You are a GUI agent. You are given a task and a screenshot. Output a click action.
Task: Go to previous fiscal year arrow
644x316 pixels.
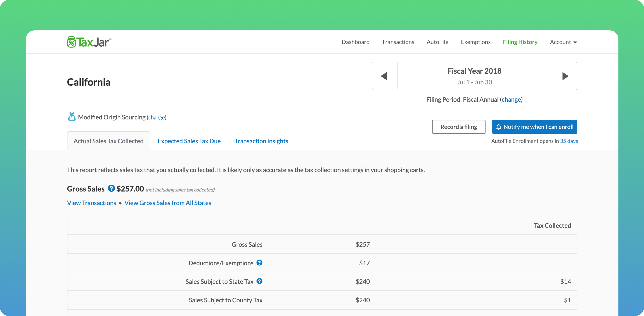point(384,76)
